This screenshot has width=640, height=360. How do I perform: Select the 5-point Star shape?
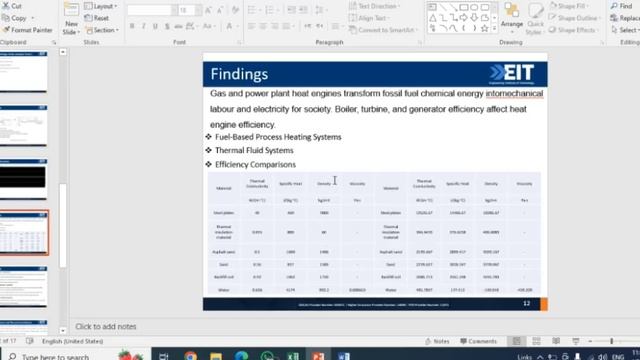(x=484, y=28)
